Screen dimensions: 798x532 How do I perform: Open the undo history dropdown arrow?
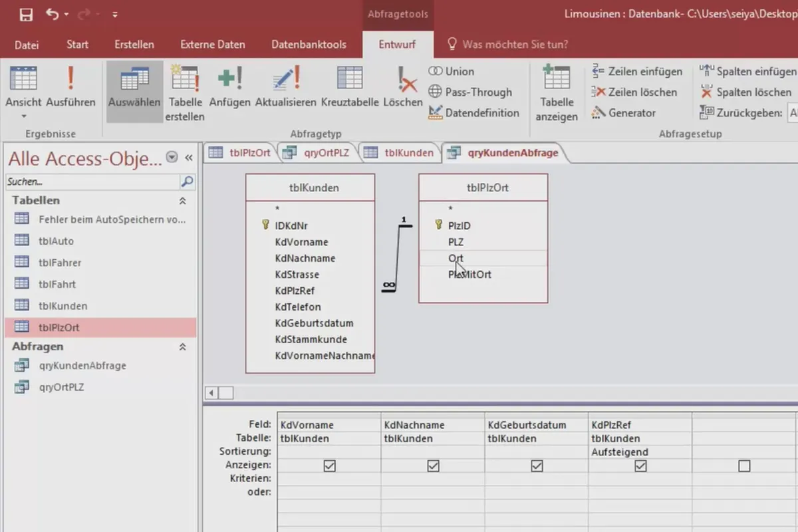tap(66, 14)
